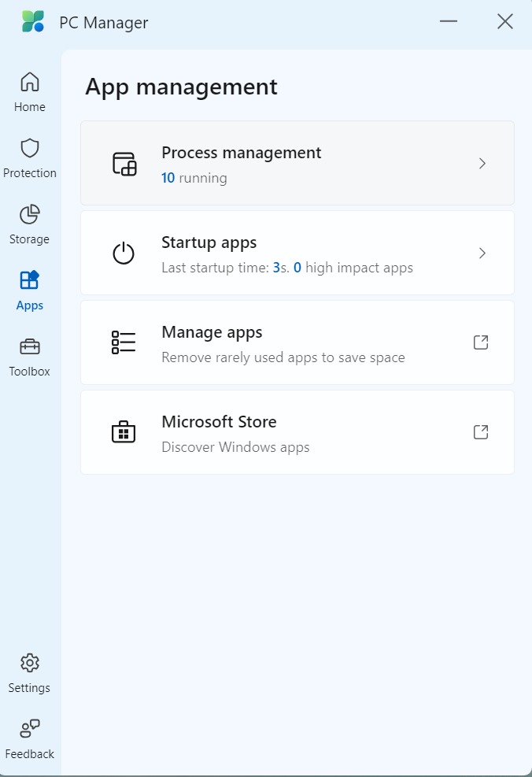Minimize the PC Manager window
This screenshot has height=777, width=532.
449,21
